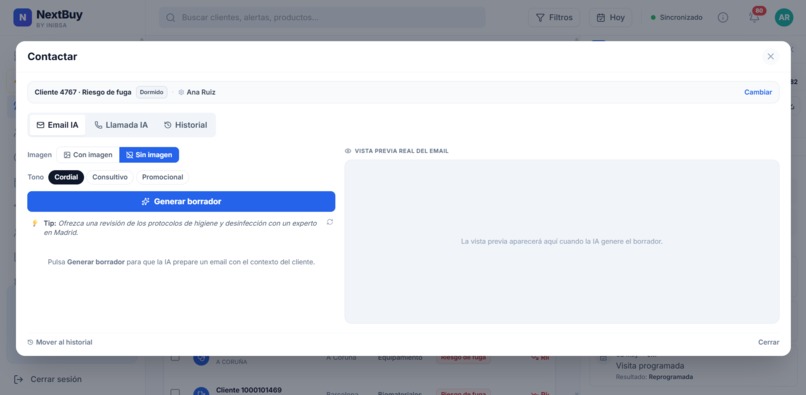This screenshot has width=806, height=395.
Task: Choose the Consultivo tone
Action: point(109,177)
